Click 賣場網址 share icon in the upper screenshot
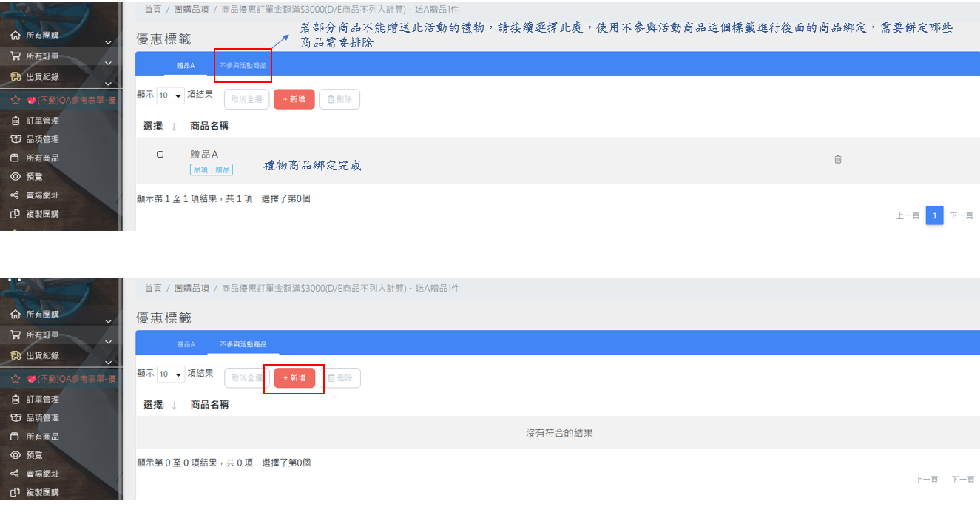 point(15,195)
